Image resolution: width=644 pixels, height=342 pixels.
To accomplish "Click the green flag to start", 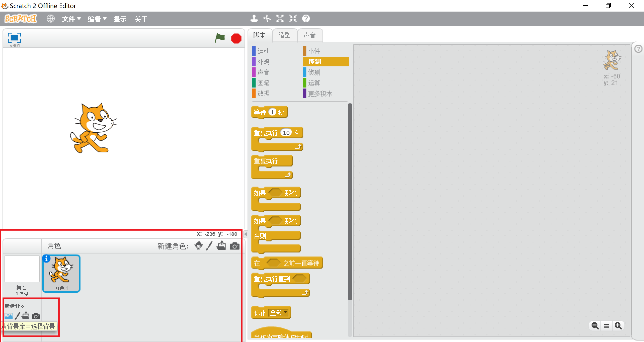I will click(220, 38).
